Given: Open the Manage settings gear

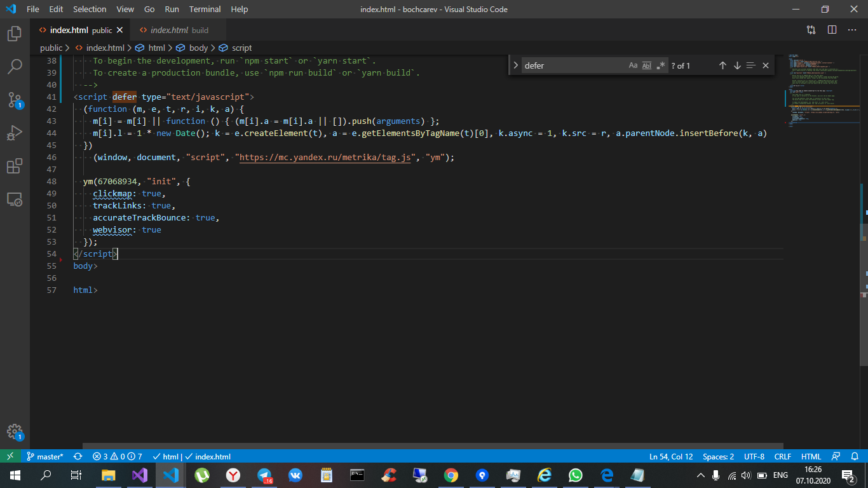Looking at the screenshot, I should point(15,432).
